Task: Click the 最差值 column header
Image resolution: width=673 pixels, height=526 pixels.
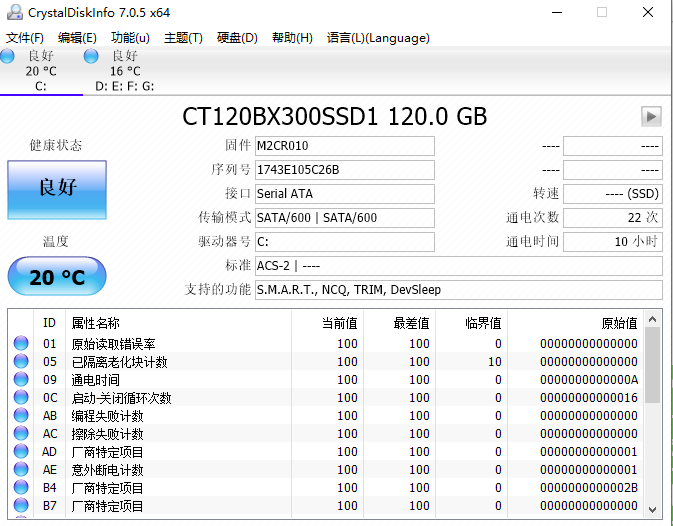Action: tap(400, 323)
